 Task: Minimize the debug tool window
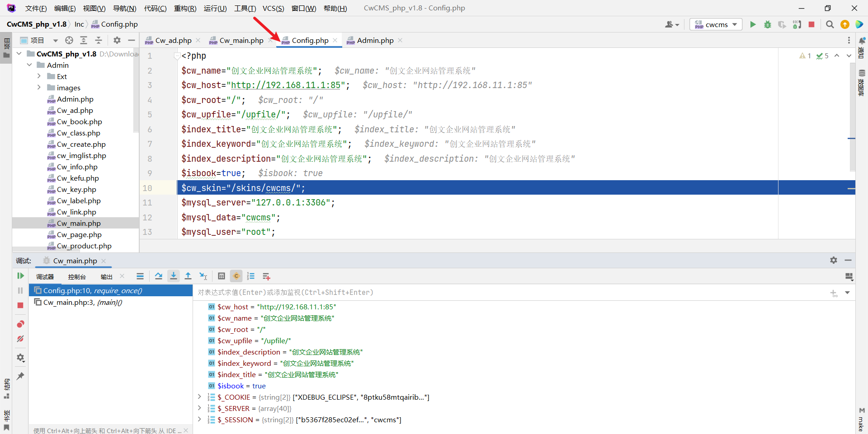coord(848,260)
